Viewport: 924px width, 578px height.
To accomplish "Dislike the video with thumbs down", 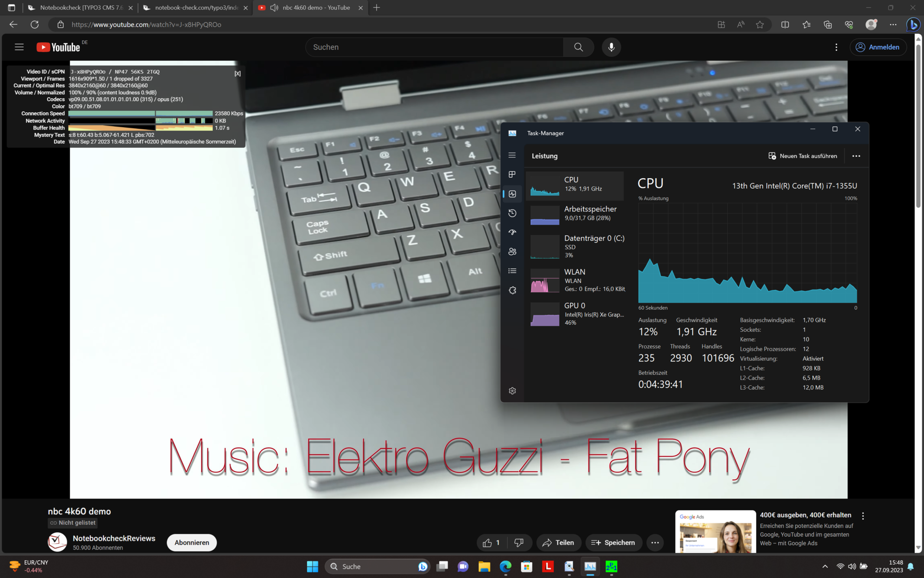I will tap(519, 542).
